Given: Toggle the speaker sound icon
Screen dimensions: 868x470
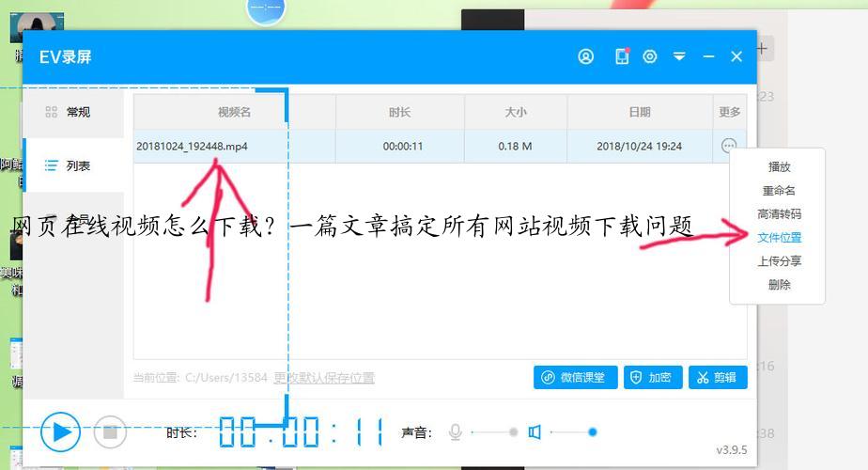Looking at the screenshot, I should (535, 432).
